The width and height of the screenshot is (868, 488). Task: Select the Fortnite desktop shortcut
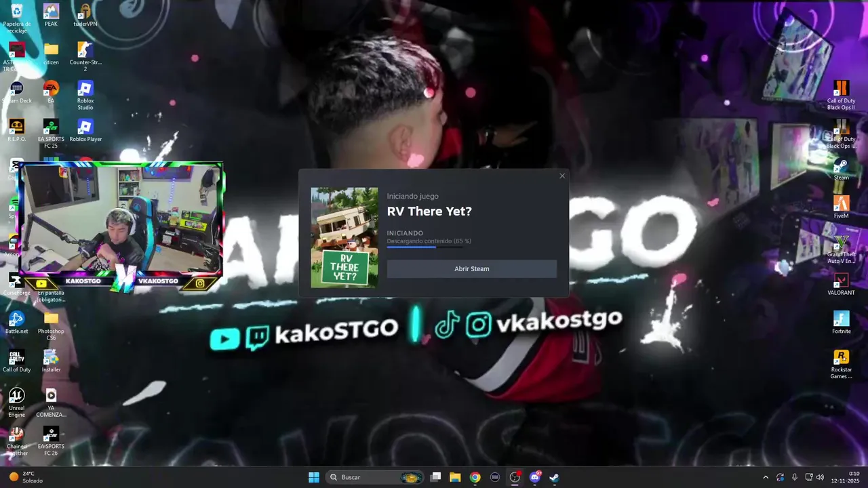coord(841,323)
